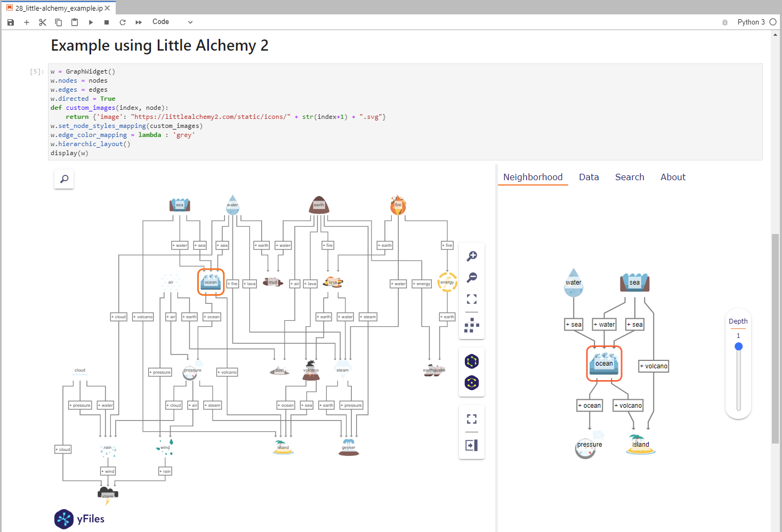Click the yFiles logo link
The width and height of the screenshot is (782, 532).
(79, 519)
